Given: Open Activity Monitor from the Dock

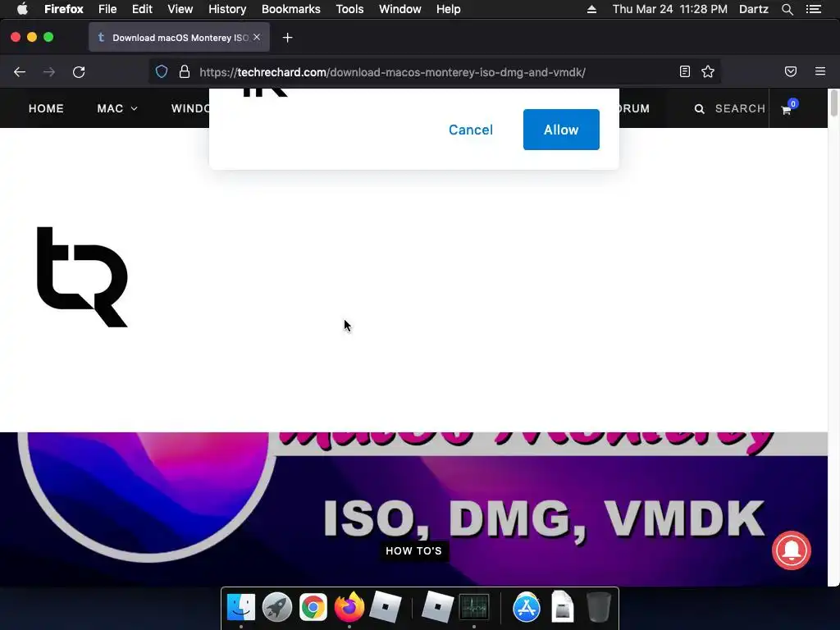Looking at the screenshot, I should point(474,608).
